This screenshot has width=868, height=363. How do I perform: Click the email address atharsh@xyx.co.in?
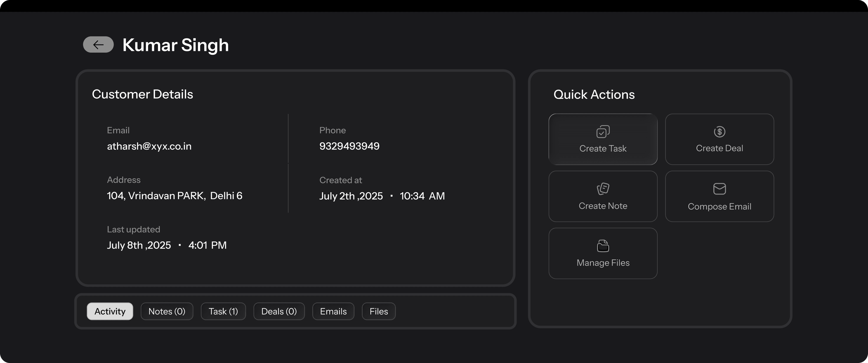coord(149,146)
